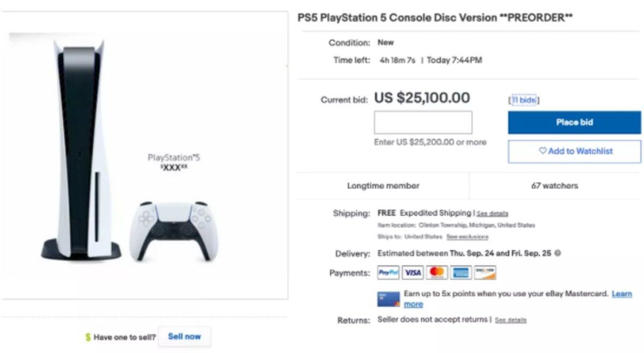The image size is (644, 353).
Task: Click the info icon after the delivery estimate
Action: [559, 253]
